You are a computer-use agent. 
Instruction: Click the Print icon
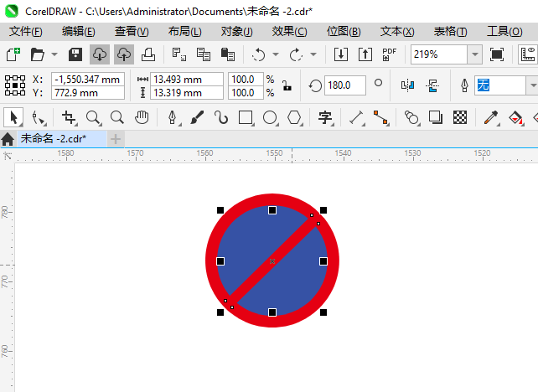click(x=148, y=54)
